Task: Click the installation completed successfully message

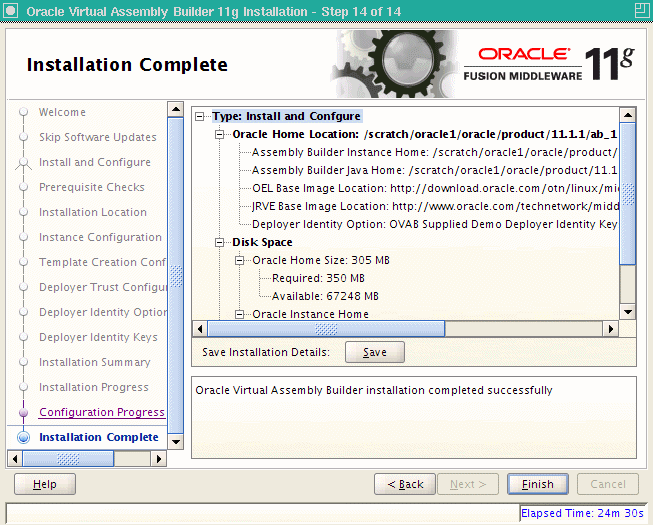Action: (x=374, y=390)
